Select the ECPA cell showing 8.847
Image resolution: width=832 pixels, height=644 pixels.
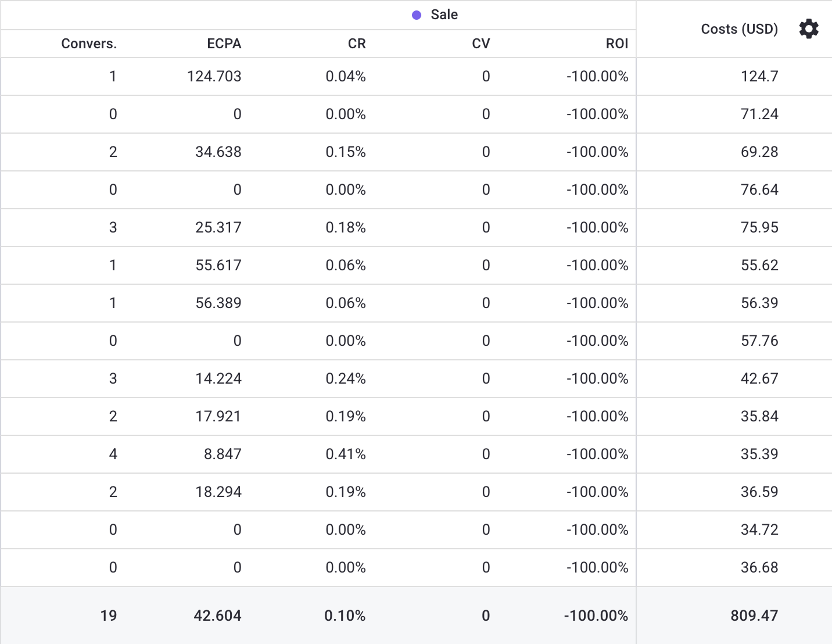(222, 455)
